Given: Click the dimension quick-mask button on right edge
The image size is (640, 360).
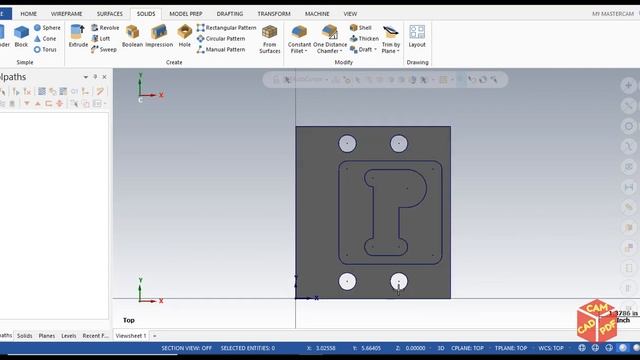Looking at the screenshot, I should pyautogui.click(x=629, y=187).
